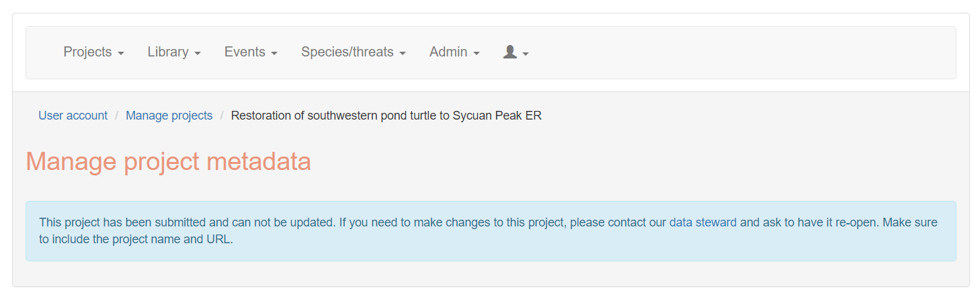Click the caret arrow next to Events
This screenshot has width=980, height=299.
point(274,54)
